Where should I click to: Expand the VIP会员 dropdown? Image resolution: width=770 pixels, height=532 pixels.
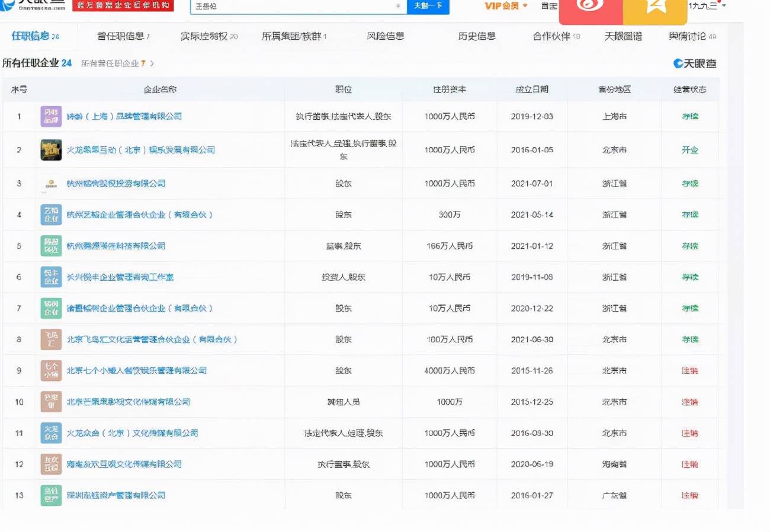pos(506,6)
